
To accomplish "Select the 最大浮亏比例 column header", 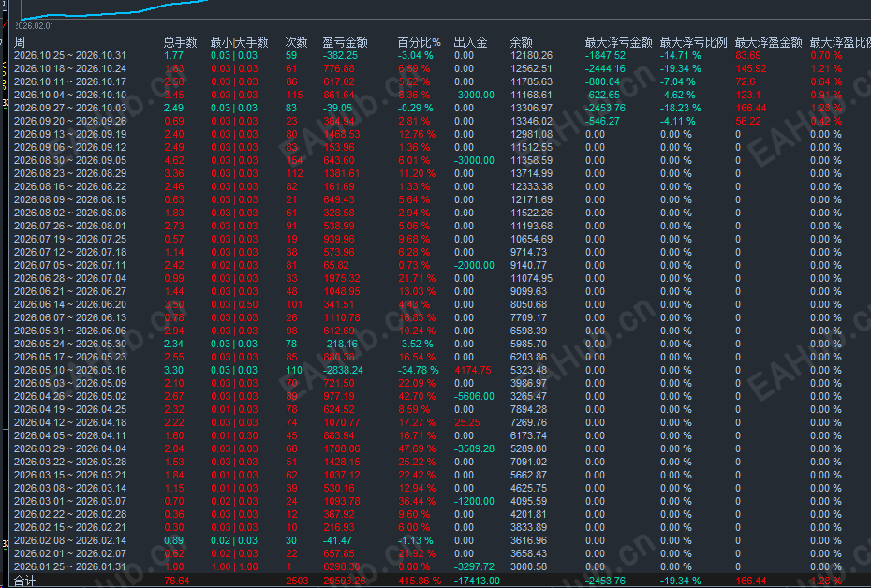I will click(x=693, y=42).
